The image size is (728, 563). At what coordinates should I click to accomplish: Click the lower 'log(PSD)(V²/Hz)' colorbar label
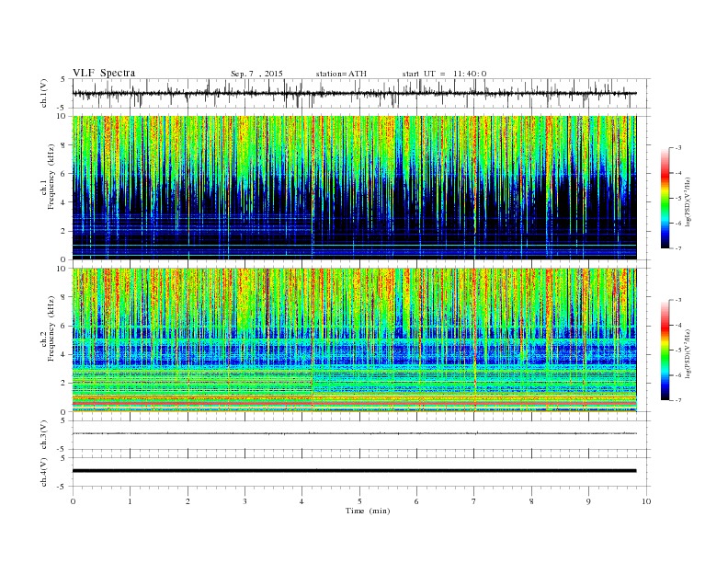pos(688,353)
